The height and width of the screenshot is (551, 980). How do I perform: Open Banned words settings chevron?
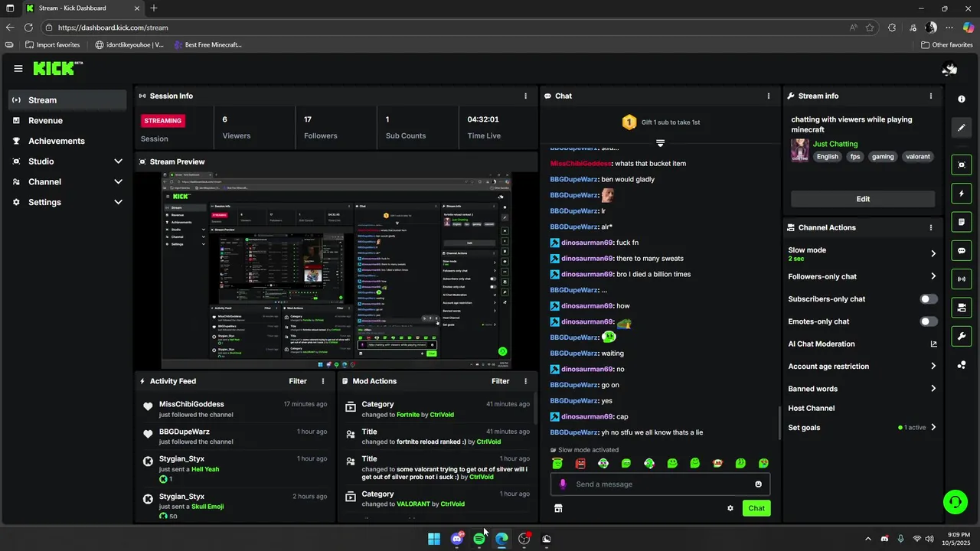(933, 389)
